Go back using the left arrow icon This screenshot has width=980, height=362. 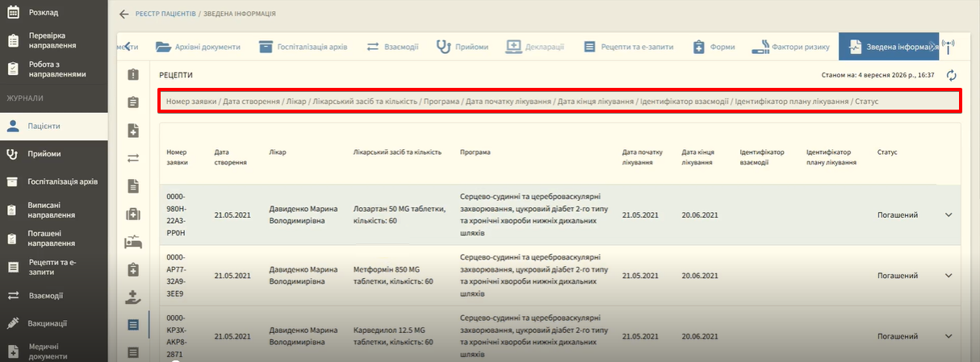pos(124,15)
